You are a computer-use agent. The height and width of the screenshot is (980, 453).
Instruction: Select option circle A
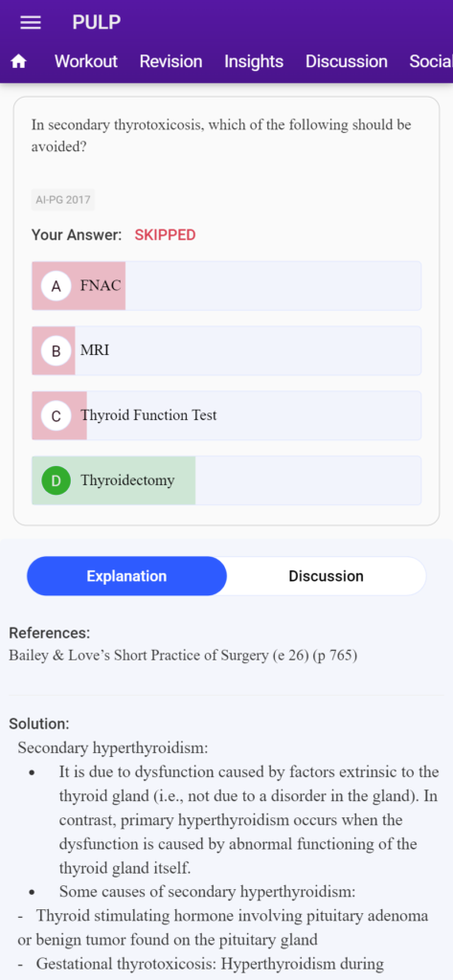pos(56,286)
